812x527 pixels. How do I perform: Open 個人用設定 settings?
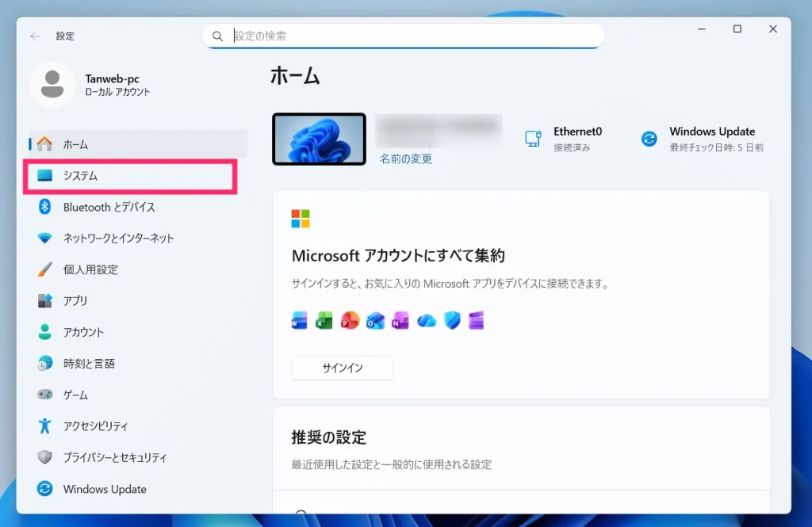[x=138, y=269]
